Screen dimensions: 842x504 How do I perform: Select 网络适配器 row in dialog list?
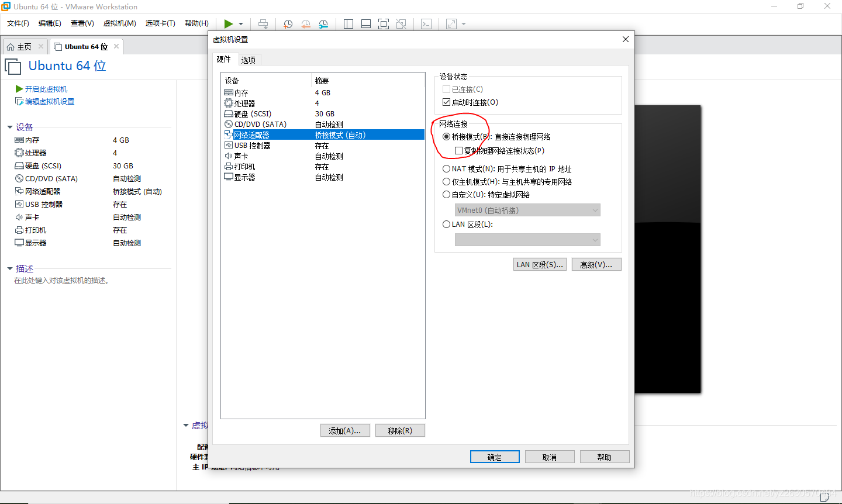click(323, 134)
